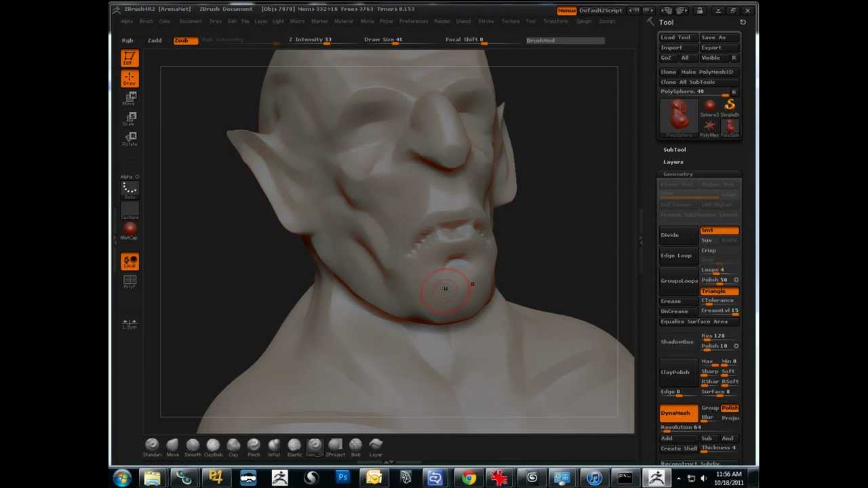Viewport: 868px width, 488px height.
Task: Open the large current tool thumbnail
Action: (x=679, y=118)
